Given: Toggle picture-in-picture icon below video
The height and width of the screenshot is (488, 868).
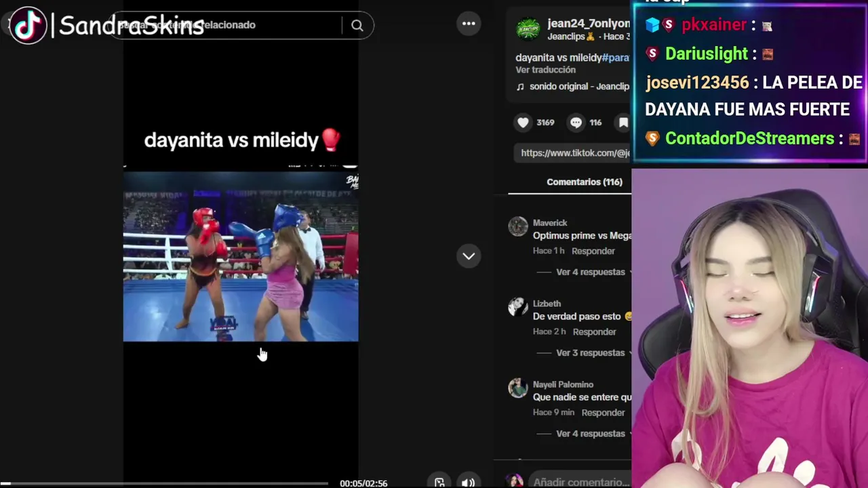Looking at the screenshot, I should [x=439, y=483].
